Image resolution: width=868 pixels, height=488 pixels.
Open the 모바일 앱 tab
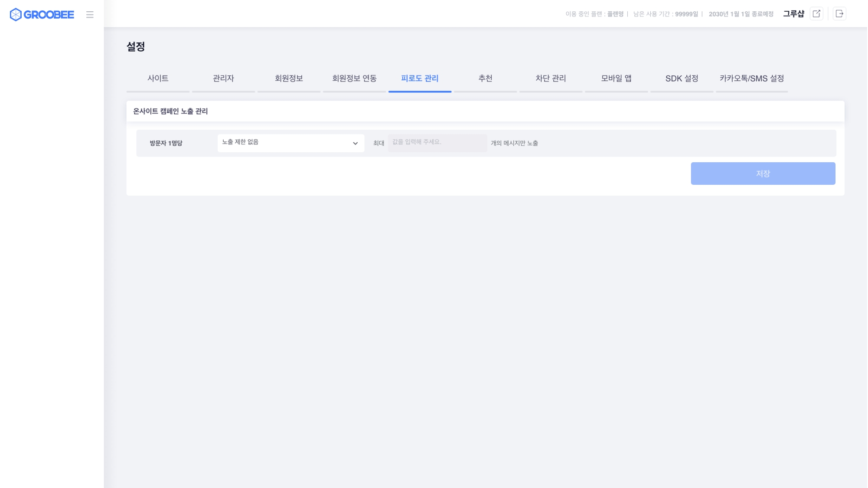click(x=616, y=79)
